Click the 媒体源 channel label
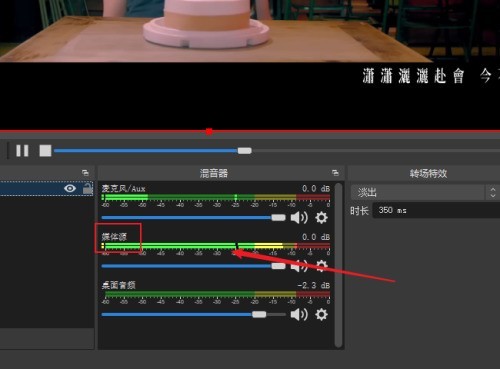Screen dimensions: 500x369 coord(114,237)
